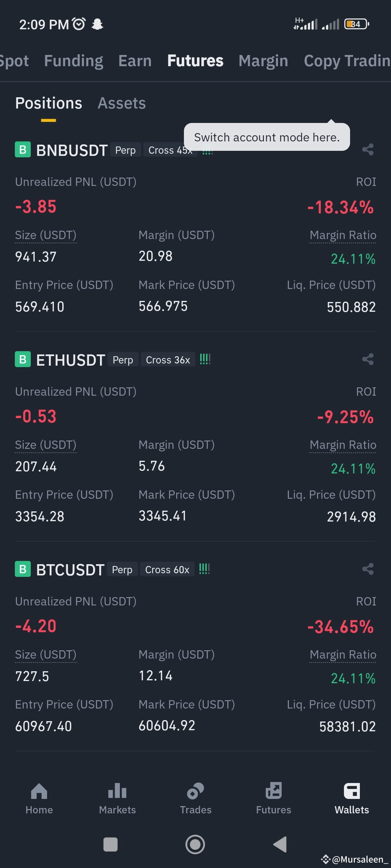Image resolution: width=391 pixels, height=868 pixels.
Task: Dismiss the Switch account mode tooltip
Action: pyautogui.click(x=267, y=137)
